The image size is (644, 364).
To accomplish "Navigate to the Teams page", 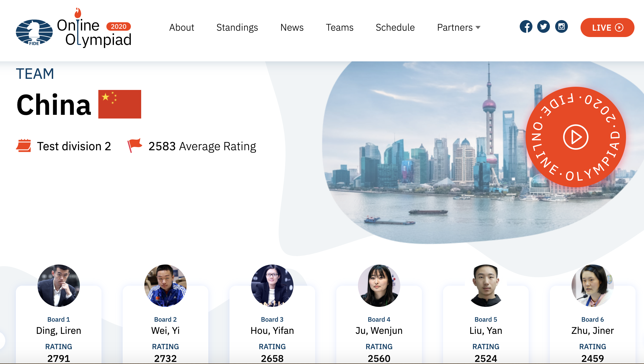I will 339,28.
